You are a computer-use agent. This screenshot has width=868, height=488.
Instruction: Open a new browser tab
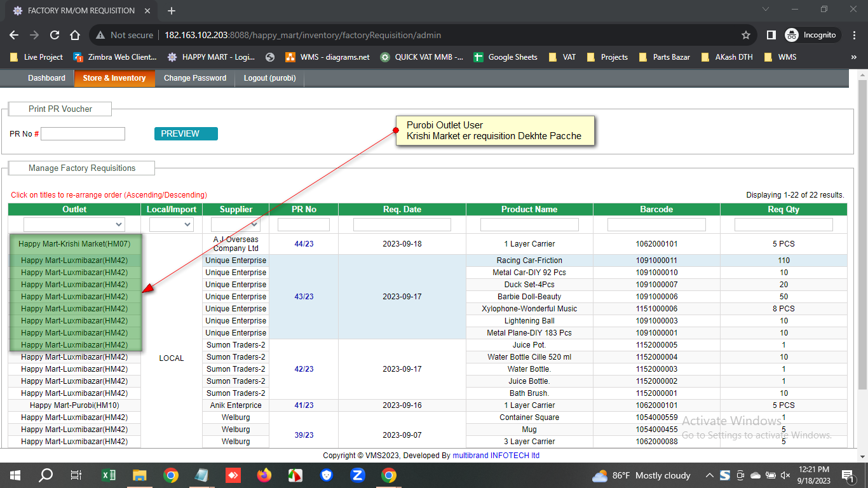point(172,11)
